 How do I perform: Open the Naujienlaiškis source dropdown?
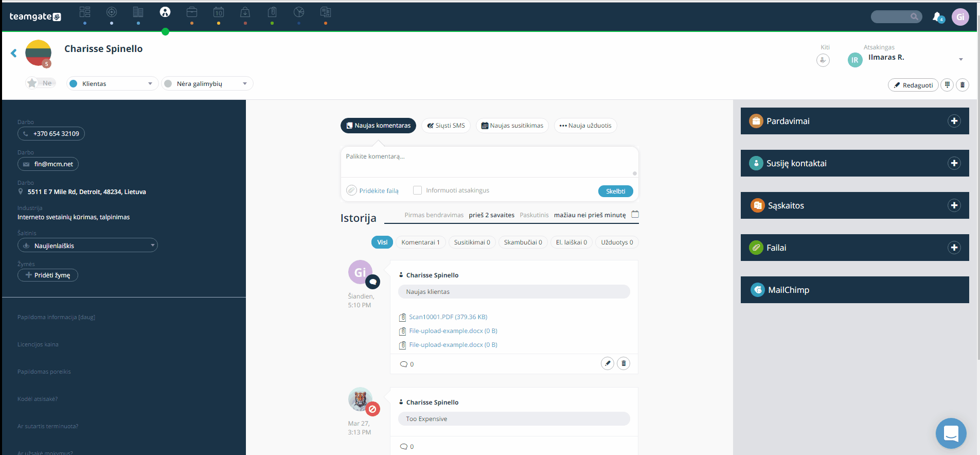pyautogui.click(x=87, y=246)
